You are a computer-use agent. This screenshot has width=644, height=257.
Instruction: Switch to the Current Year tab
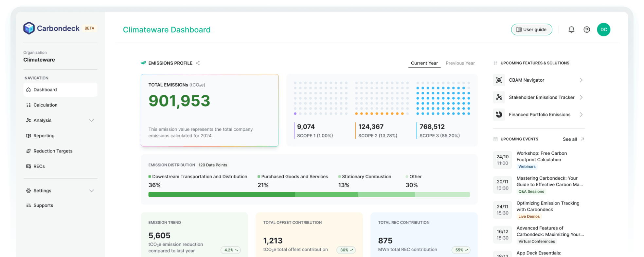coord(424,63)
